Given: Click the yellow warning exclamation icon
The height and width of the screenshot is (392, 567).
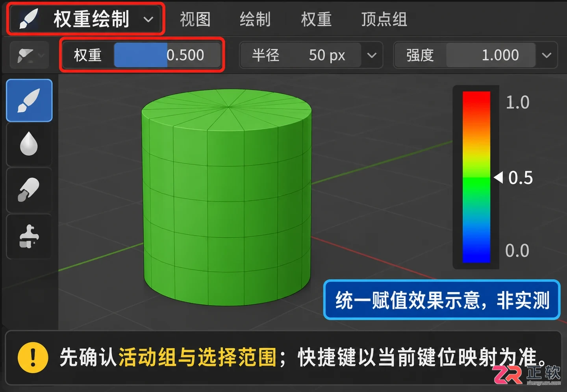Looking at the screenshot, I should pos(33,357).
